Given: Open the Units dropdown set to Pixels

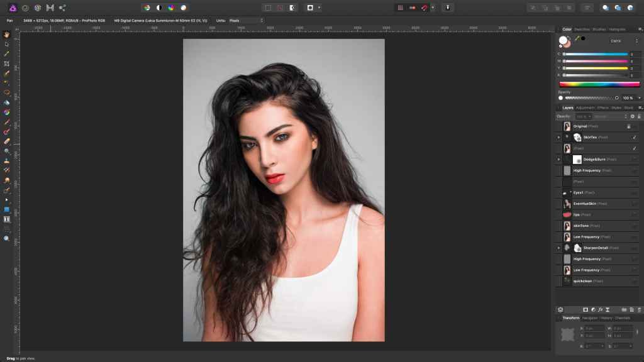Looking at the screenshot, I should tap(245, 20).
